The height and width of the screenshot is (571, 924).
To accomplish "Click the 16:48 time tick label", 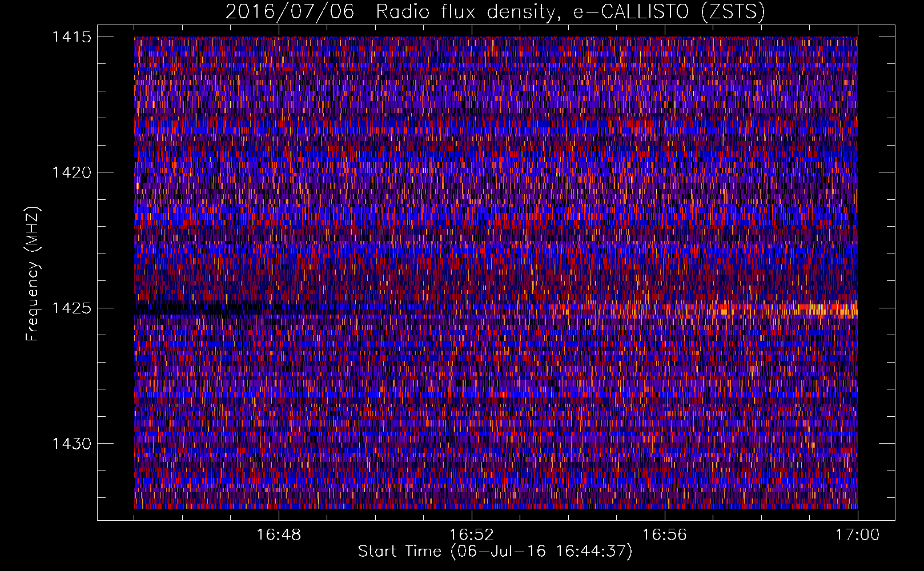I will pyautogui.click(x=278, y=535).
